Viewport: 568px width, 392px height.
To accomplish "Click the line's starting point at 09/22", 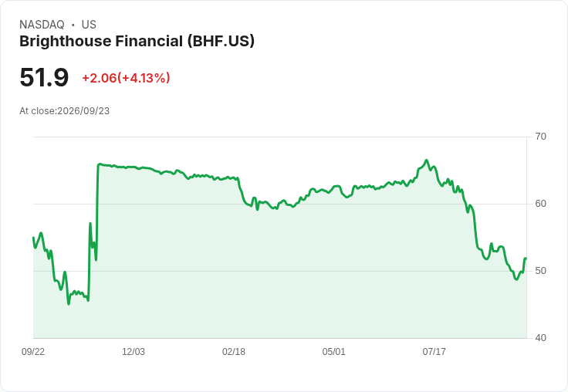I will [x=33, y=238].
